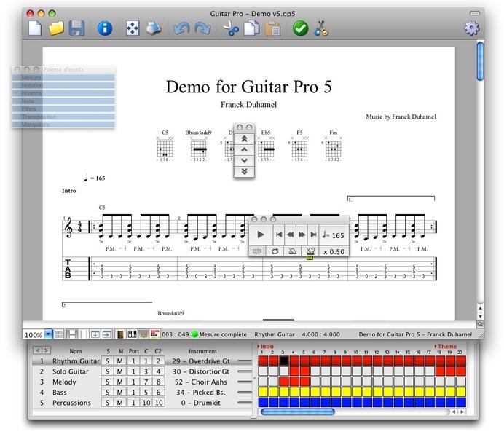Open the x 0.50 playback speed selector
This screenshot has width=504, height=437.
(334, 251)
